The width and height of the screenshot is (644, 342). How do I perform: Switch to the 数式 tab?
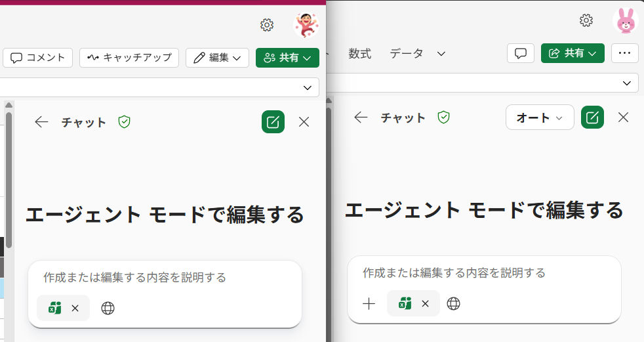click(359, 53)
